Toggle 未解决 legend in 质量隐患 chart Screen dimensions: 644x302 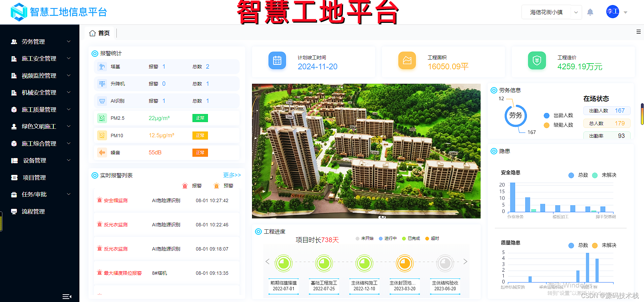coord(604,246)
